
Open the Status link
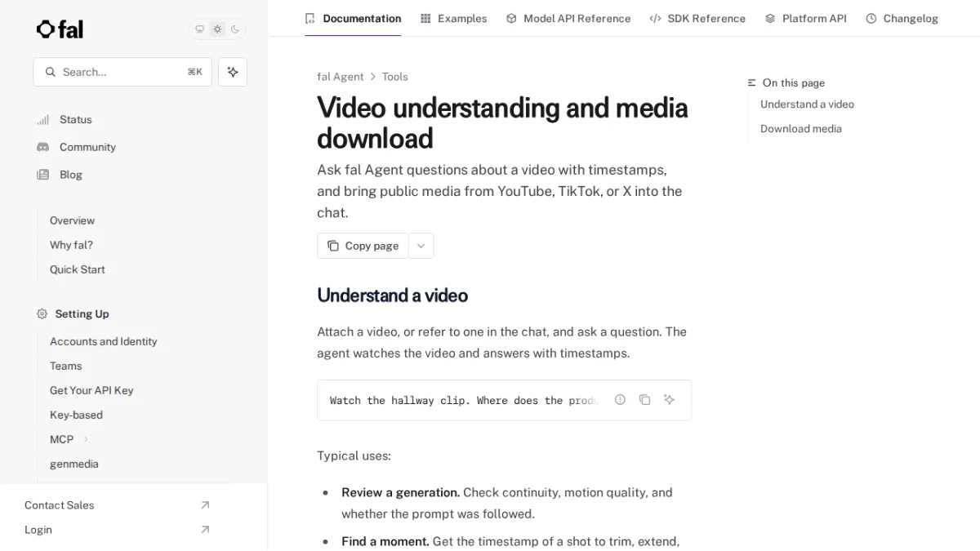point(76,119)
